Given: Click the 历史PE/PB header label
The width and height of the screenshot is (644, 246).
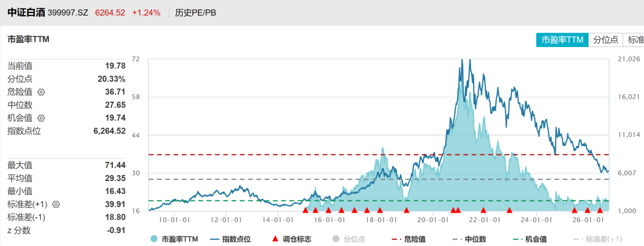Looking at the screenshot, I should pos(196,13).
